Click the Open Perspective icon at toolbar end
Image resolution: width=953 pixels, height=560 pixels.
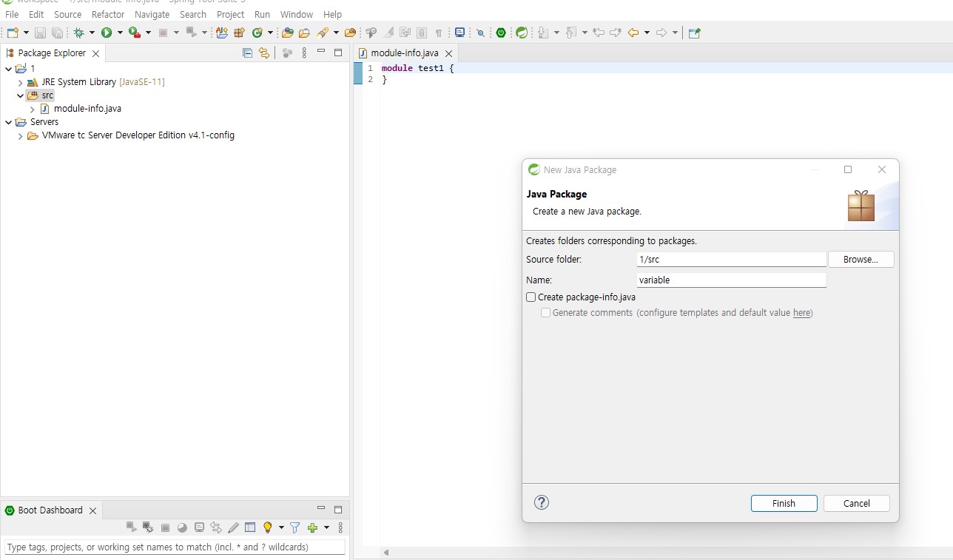pyautogui.click(x=694, y=33)
